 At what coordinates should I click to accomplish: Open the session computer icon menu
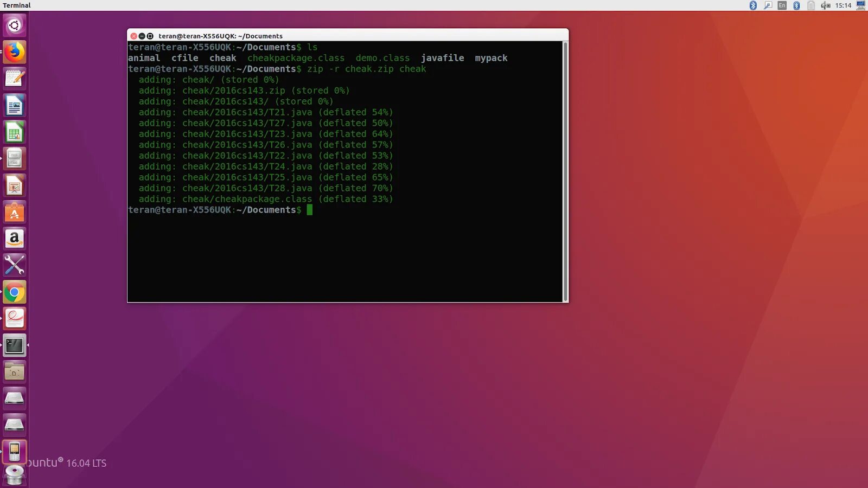861,5
